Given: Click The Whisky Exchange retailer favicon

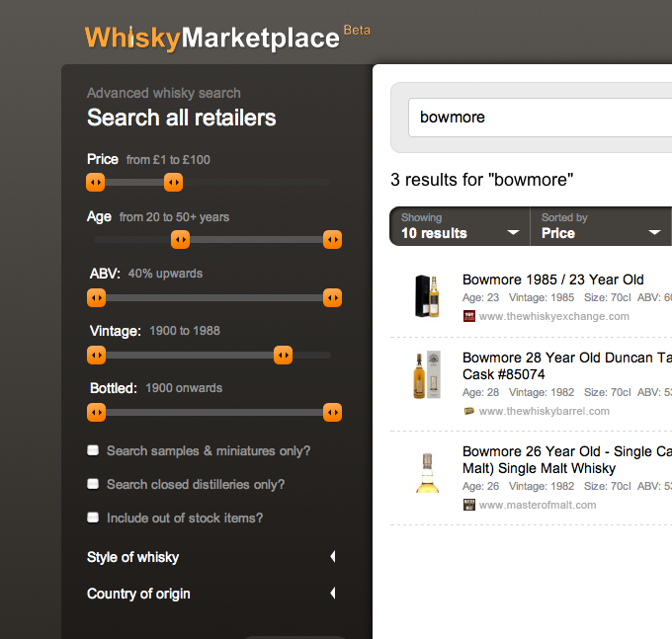Looking at the screenshot, I should coord(469,316).
